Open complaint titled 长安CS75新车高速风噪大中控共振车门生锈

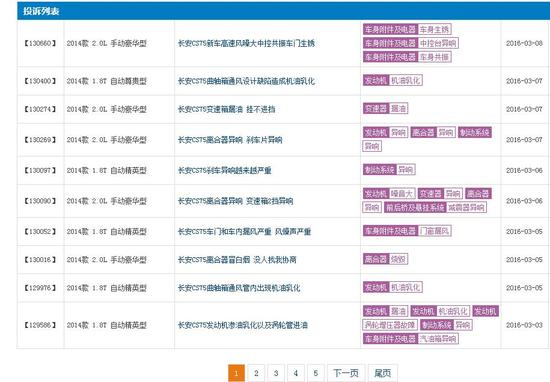[x=246, y=43]
